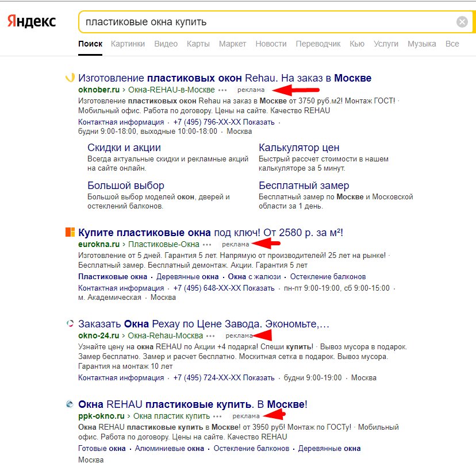The width and height of the screenshot is (476, 463).
Task: Switch to the Кью tab
Action: click(x=357, y=44)
